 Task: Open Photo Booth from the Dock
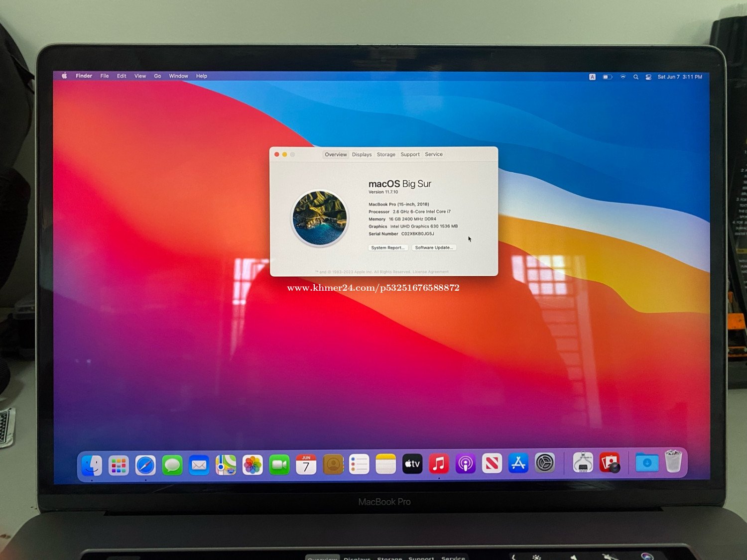pyautogui.click(x=610, y=462)
